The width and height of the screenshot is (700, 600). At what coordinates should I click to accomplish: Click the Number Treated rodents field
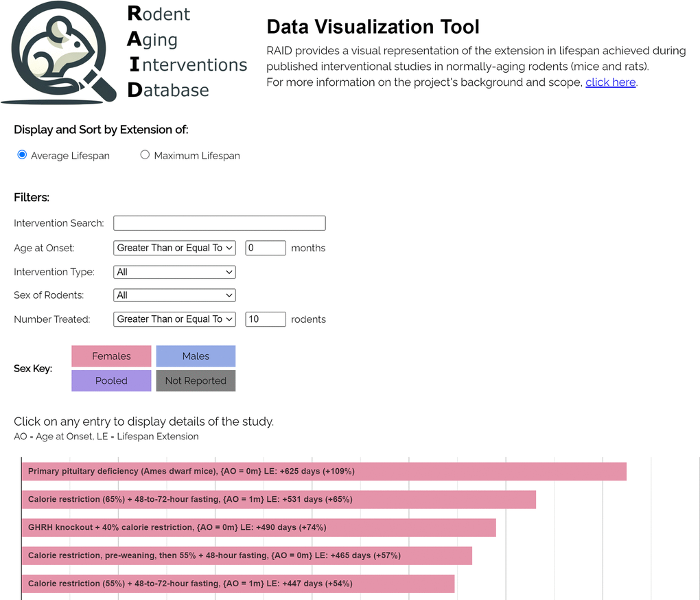pyautogui.click(x=265, y=319)
